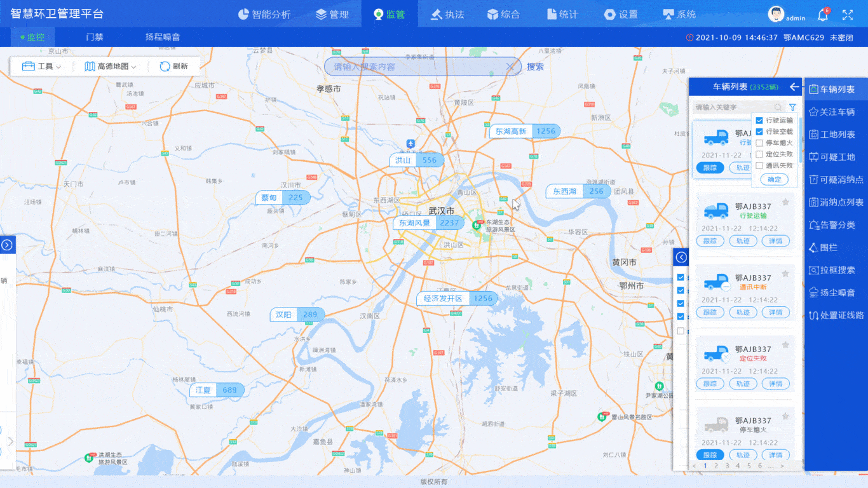Click 详情 on the 定位失败 vehicle card
The image size is (868, 488).
click(x=776, y=383)
